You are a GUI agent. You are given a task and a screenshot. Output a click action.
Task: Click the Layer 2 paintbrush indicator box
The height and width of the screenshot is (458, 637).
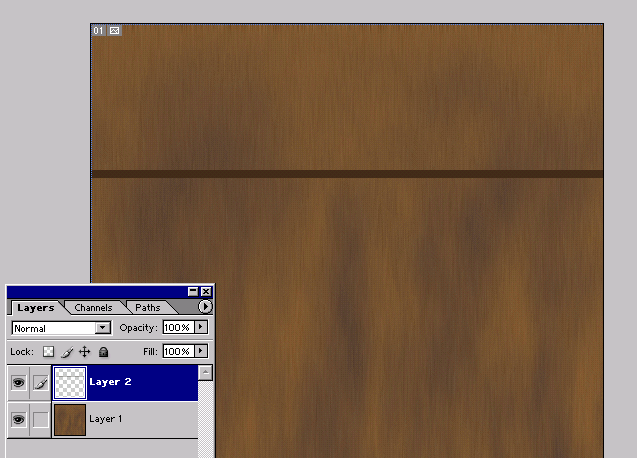tap(41, 382)
